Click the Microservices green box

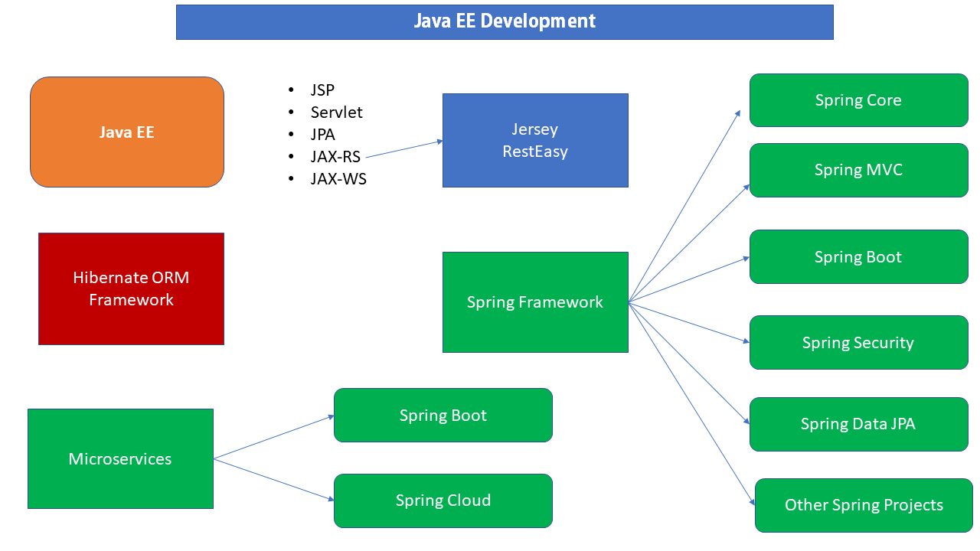120,458
